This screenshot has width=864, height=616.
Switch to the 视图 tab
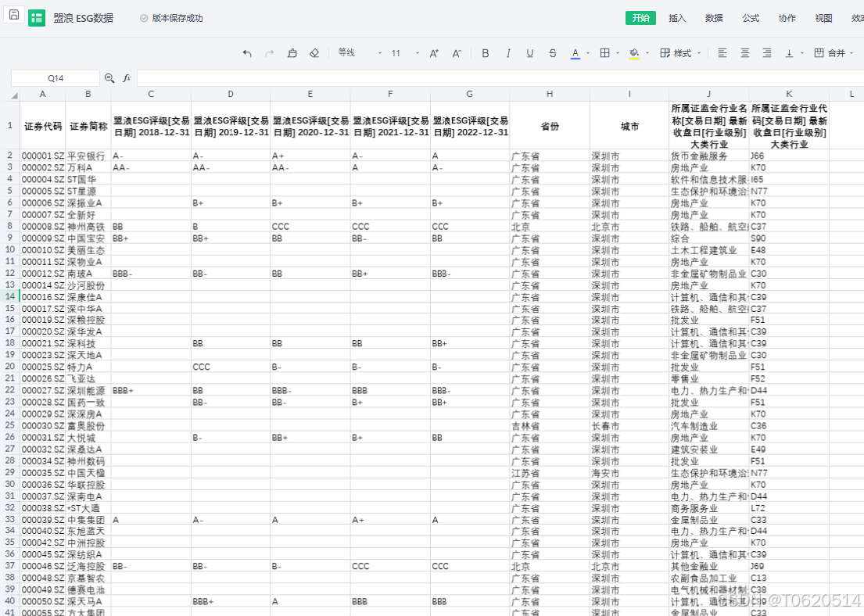824,18
